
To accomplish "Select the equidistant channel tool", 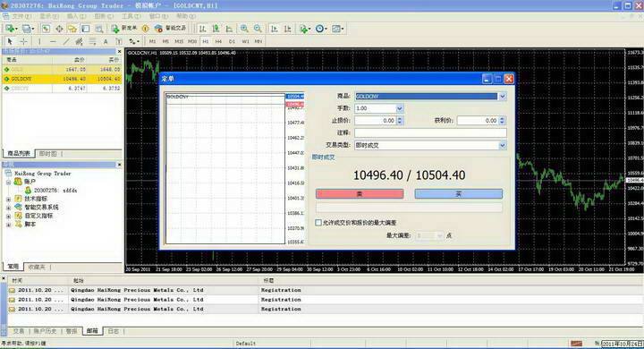I will pyautogui.click(x=79, y=41).
